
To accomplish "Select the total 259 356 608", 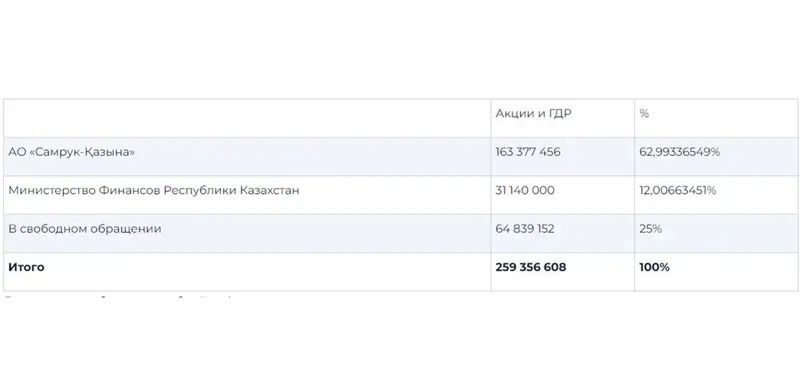I will 531,267.
